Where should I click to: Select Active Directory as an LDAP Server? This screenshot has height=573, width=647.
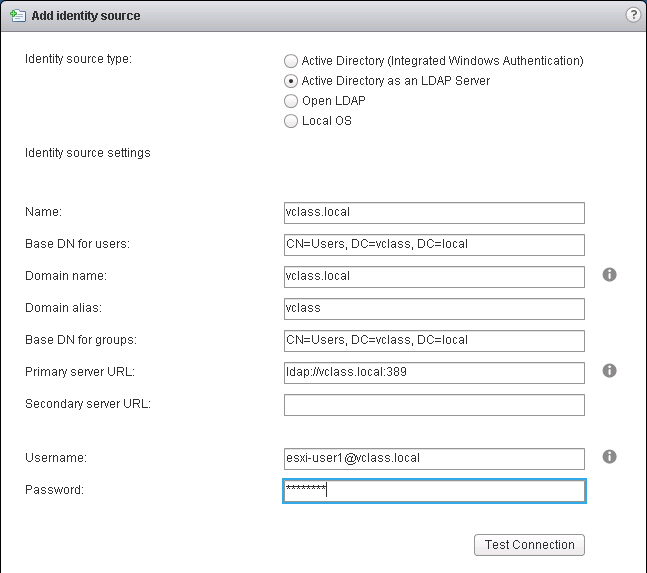click(x=291, y=81)
